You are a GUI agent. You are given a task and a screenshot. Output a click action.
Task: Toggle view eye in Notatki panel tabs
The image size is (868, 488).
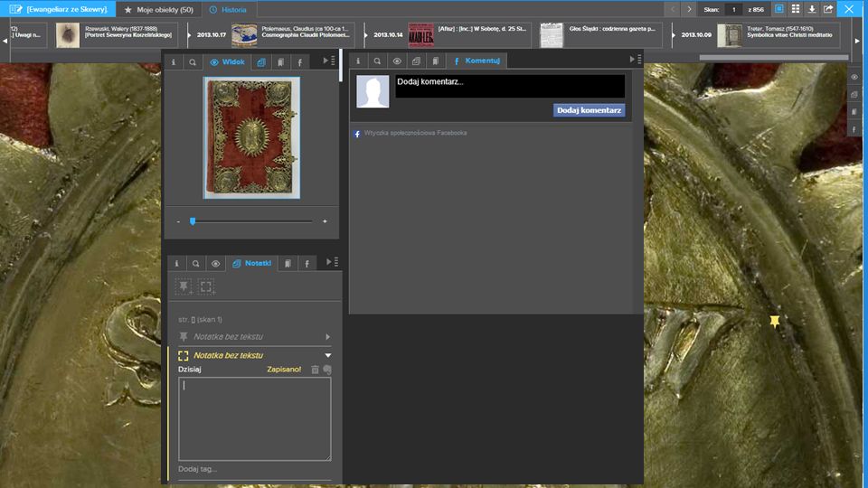(x=215, y=263)
